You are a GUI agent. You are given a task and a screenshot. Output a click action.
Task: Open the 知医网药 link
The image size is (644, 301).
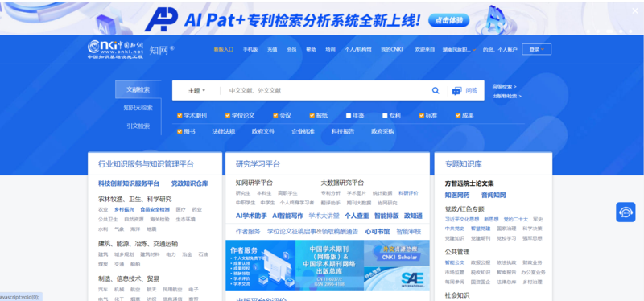coord(457,195)
